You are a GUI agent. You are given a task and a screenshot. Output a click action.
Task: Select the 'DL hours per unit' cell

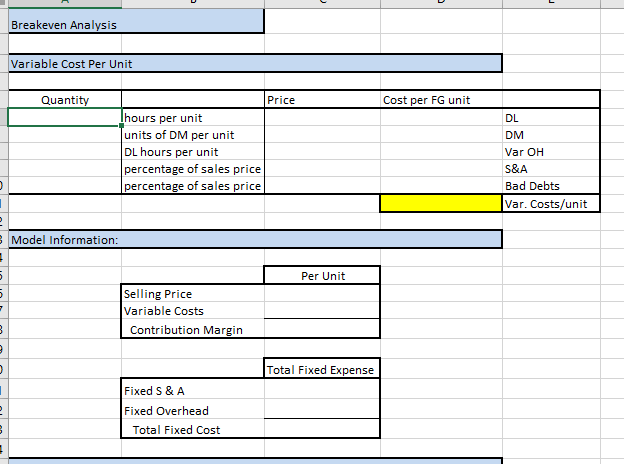click(193, 152)
